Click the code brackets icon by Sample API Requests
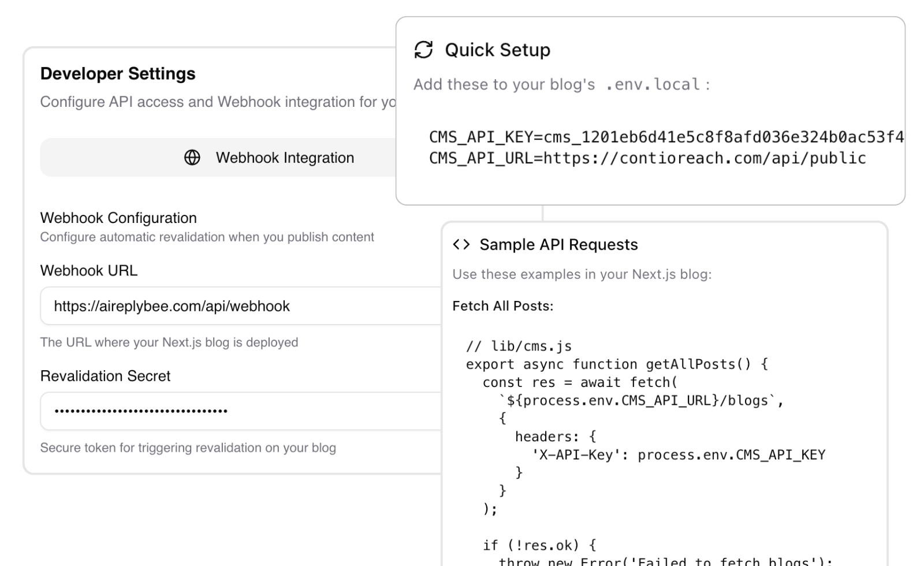The width and height of the screenshot is (924, 566). [461, 244]
